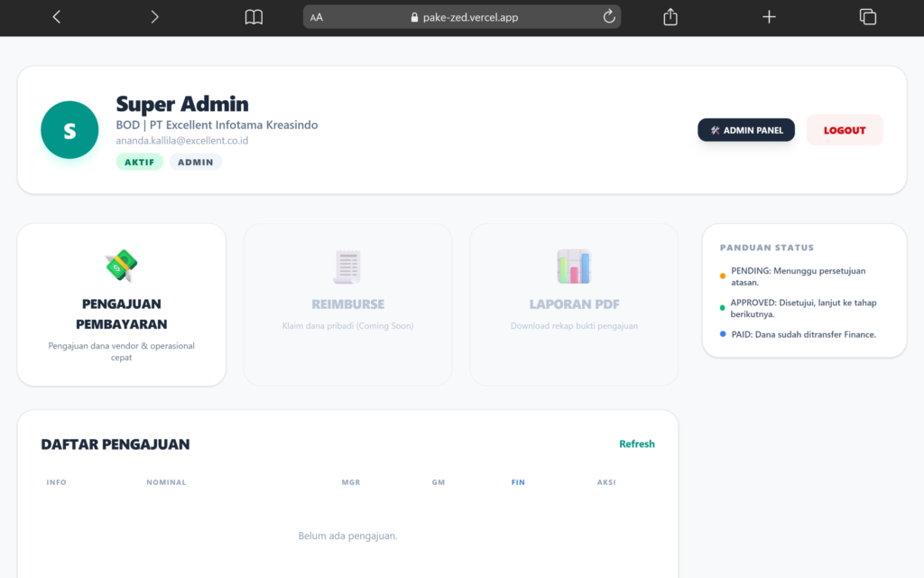This screenshot has height=578, width=924.
Task: Refresh the Daftar Pengajuan list
Action: point(636,444)
